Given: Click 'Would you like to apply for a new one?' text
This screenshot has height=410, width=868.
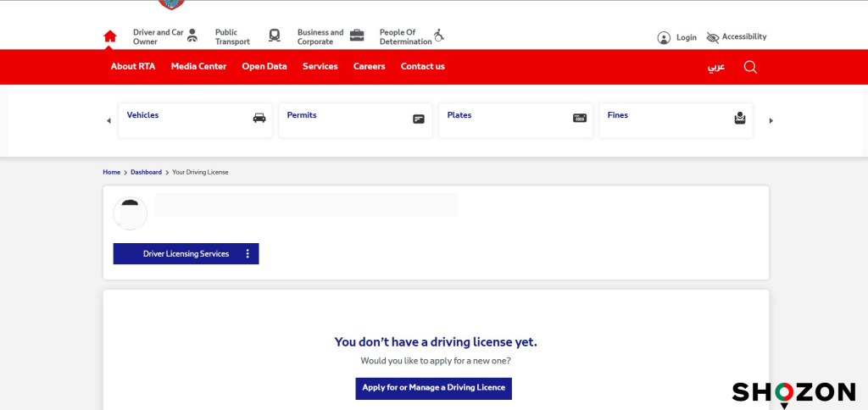Looking at the screenshot, I should [x=436, y=361].
